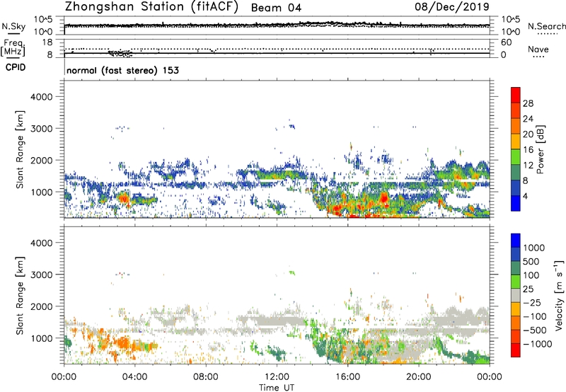The width and height of the screenshot is (566, 392).
Task: Click the 'Beam 04' label
Action: pos(276,8)
